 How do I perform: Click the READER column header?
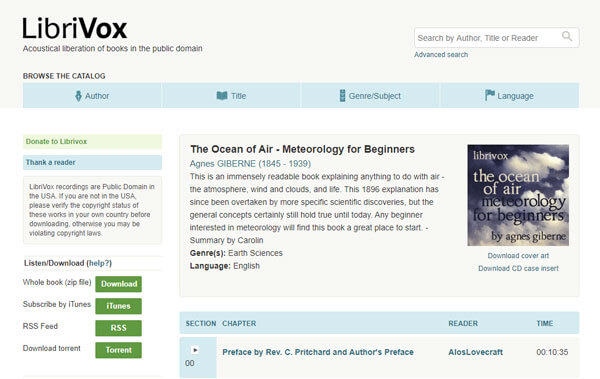click(463, 323)
